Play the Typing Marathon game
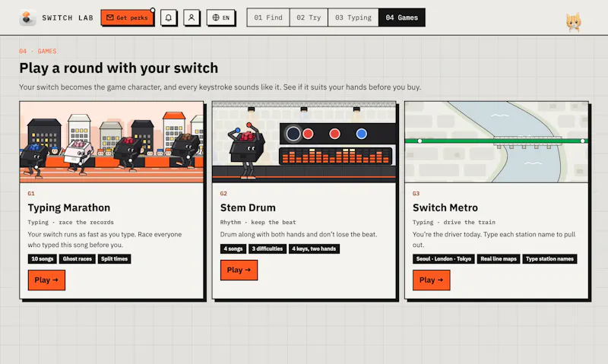This screenshot has width=608, height=364. pyautogui.click(x=46, y=280)
